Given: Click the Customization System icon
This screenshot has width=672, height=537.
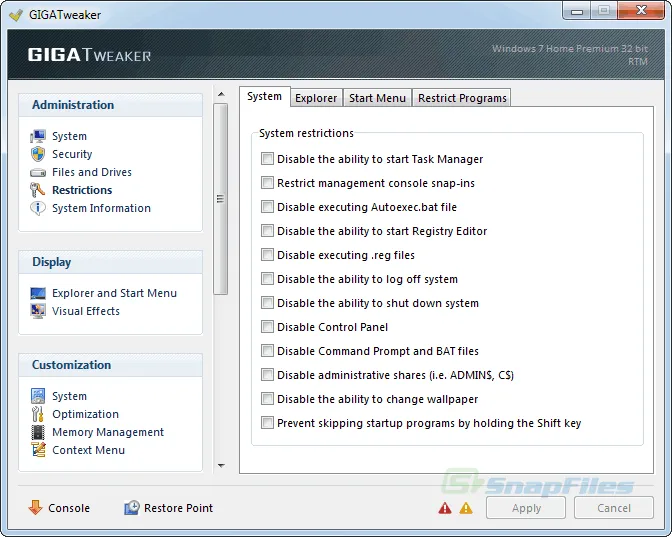Looking at the screenshot, I should pyautogui.click(x=38, y=396).
